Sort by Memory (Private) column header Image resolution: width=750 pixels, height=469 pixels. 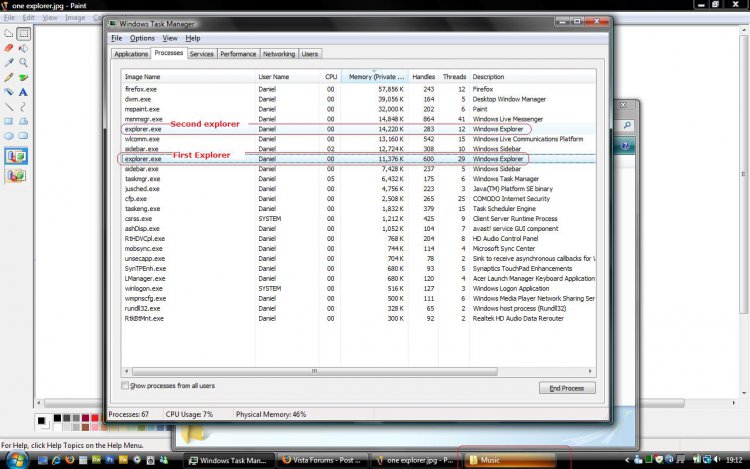375,76
